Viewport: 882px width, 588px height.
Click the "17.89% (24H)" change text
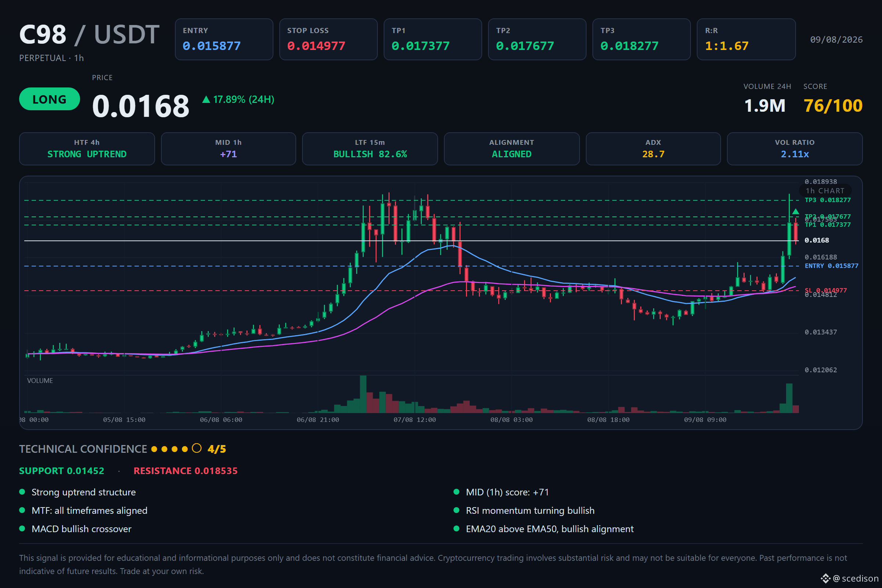pyautogui.click(x=244, y=99)
